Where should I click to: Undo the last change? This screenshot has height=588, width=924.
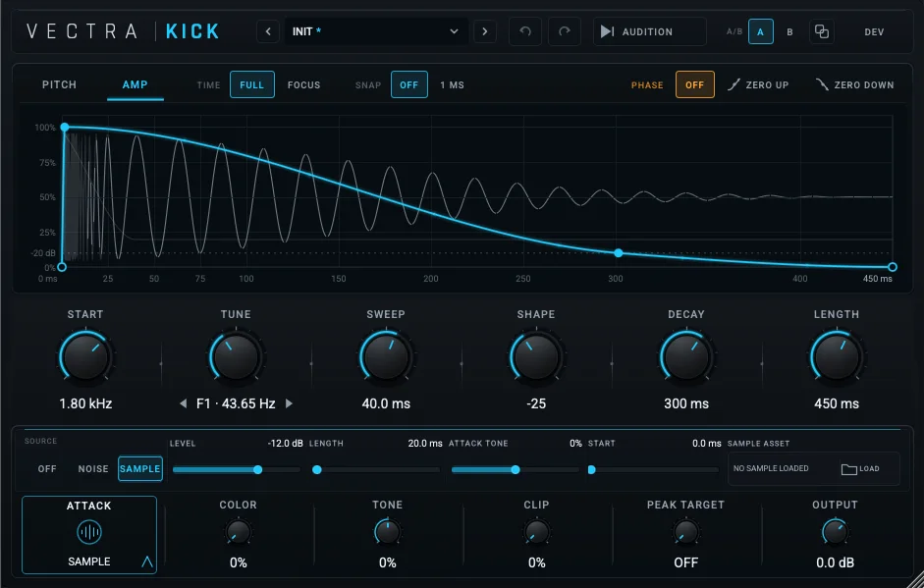tap(525, 31)
